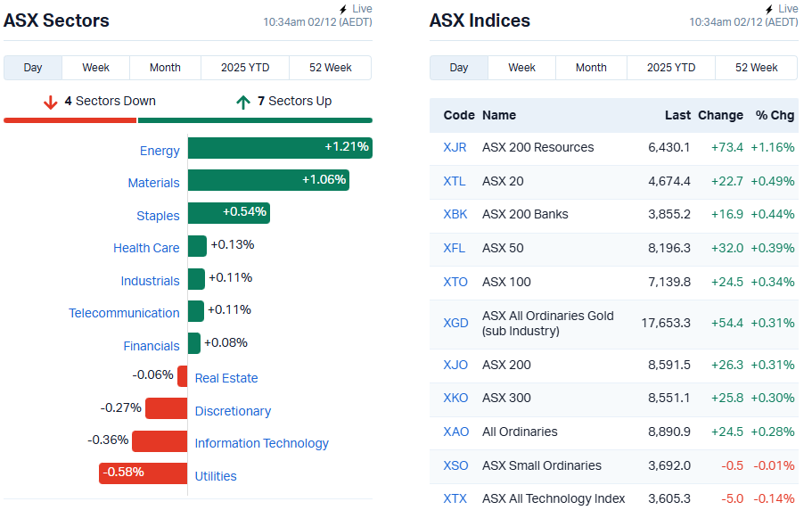Click the Live lightning icon in ASX Indices
Screen dimensions: 812x510
click(769, 9)
